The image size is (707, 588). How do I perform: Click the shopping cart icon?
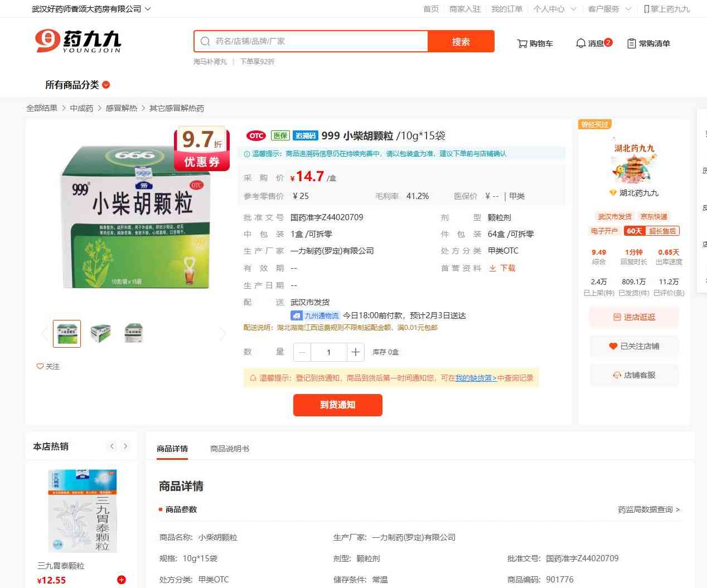pos(522,43)
